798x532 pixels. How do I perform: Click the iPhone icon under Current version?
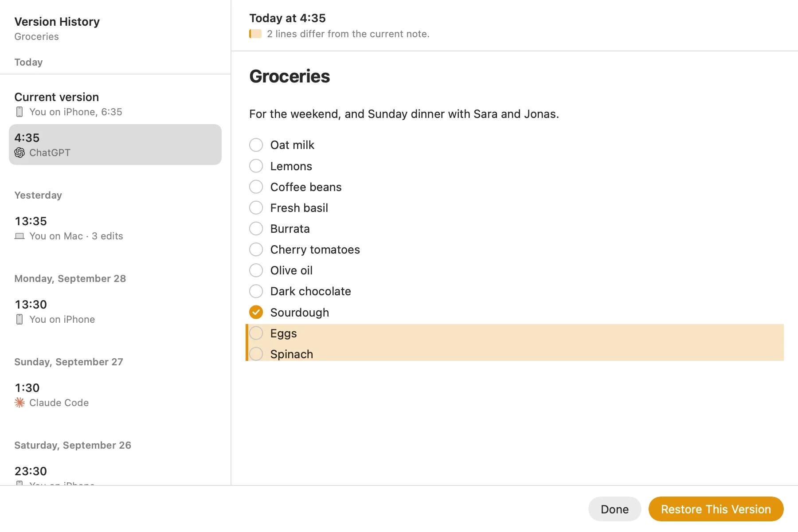pos(20,112)
